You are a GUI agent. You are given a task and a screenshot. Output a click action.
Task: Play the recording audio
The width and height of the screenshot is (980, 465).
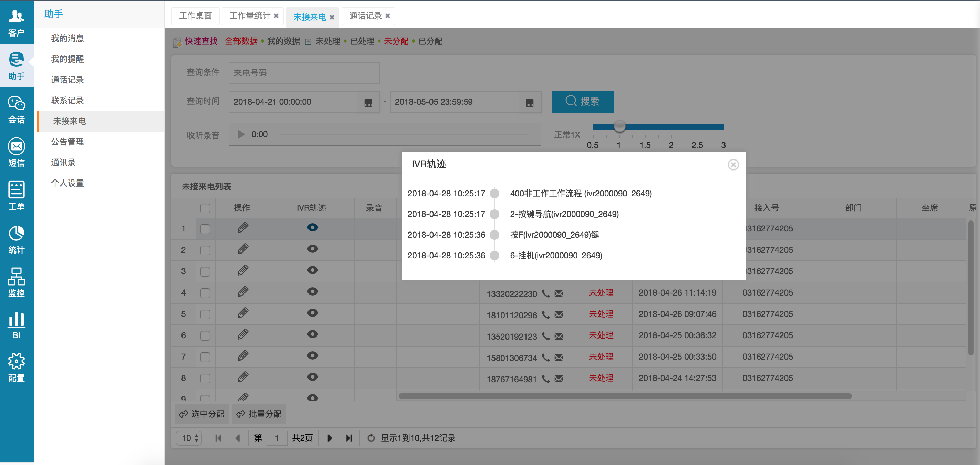click(241, 134)
